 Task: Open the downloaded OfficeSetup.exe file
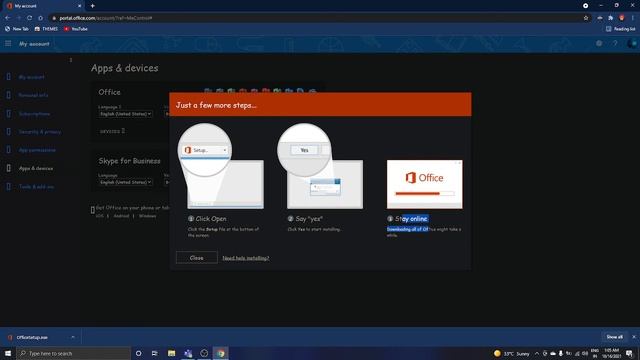32,338
